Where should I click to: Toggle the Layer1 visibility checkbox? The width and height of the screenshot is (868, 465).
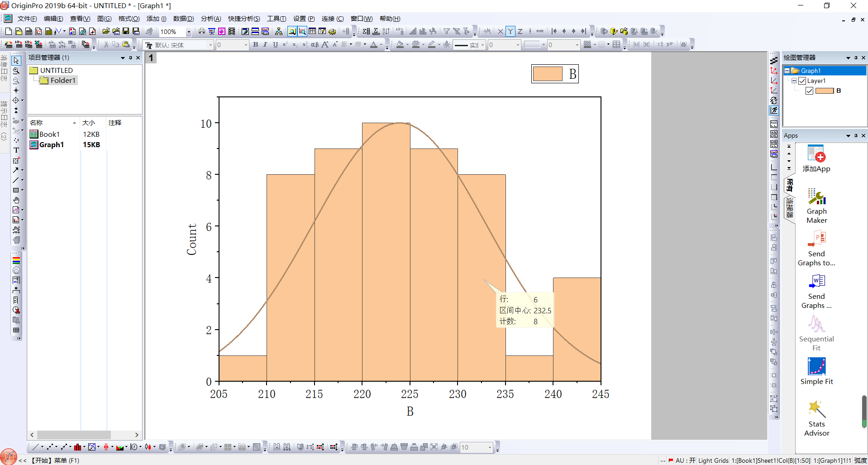(x=802, y=81)
